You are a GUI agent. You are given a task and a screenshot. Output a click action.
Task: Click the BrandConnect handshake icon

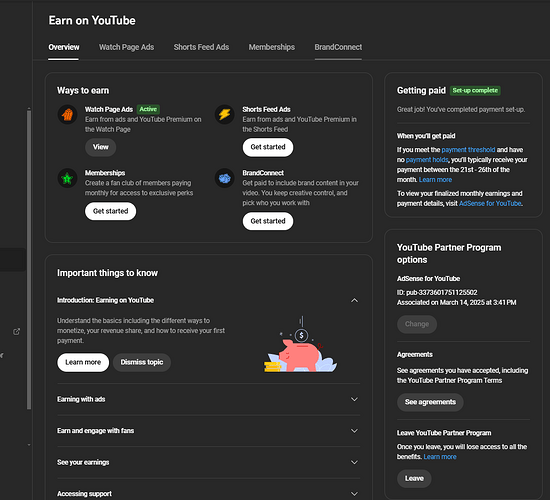point(224,178)
